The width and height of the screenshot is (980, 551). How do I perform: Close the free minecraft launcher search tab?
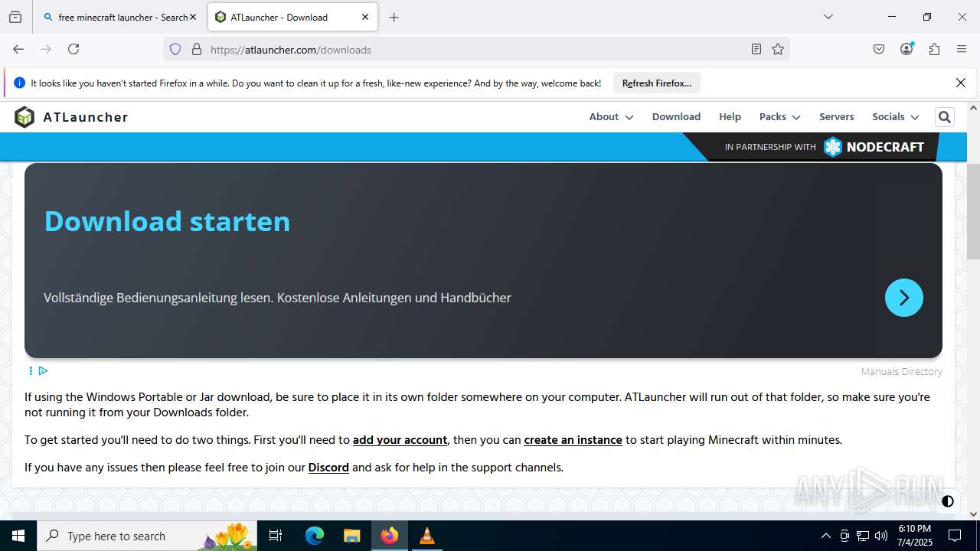[192, 17]
